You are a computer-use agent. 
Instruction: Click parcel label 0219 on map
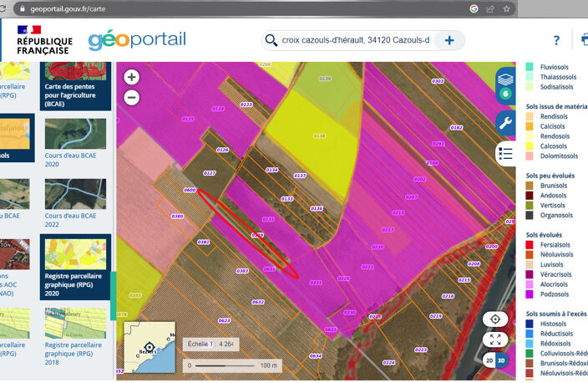(x=436, y=316)
